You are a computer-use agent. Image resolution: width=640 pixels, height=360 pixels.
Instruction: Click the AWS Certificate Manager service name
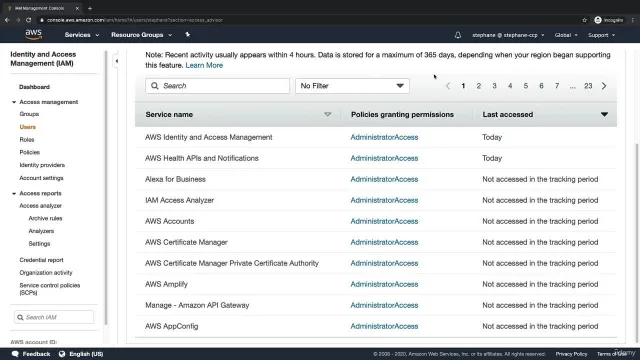click(186, 242)
